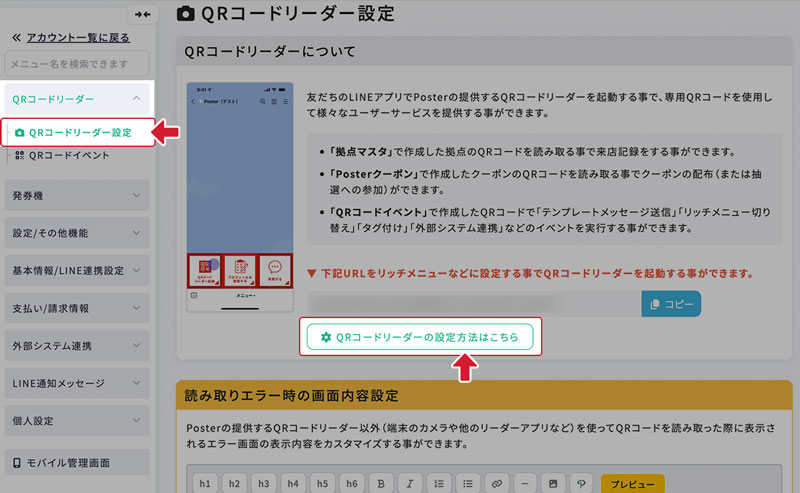800x493 pixels.
Task: Select the h3 heading button
Action: click(262, 483)
